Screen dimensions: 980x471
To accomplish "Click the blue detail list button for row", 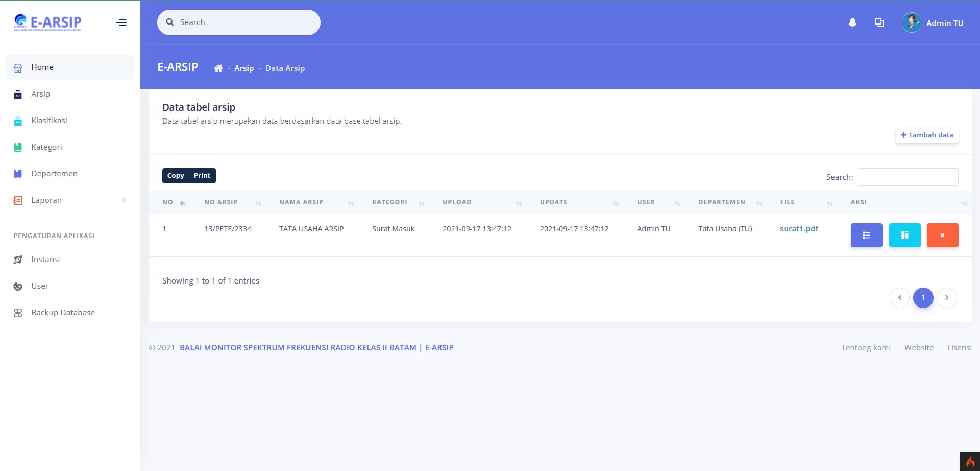I will point(866,235).
